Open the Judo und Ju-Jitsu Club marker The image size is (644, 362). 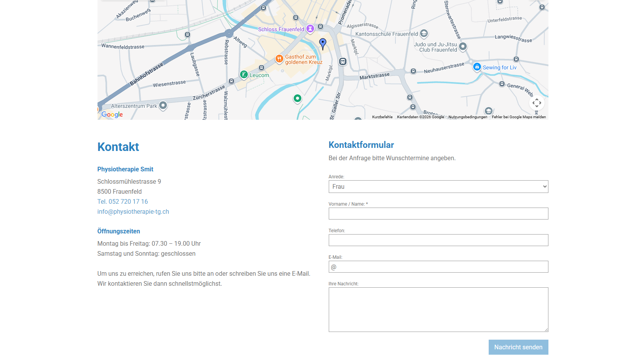(x=463, y=47)
